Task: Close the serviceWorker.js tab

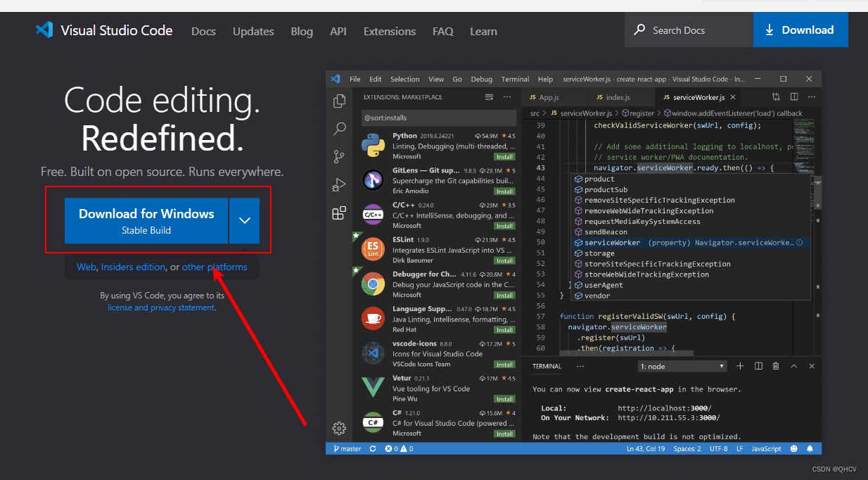Action: coord(733,97)
